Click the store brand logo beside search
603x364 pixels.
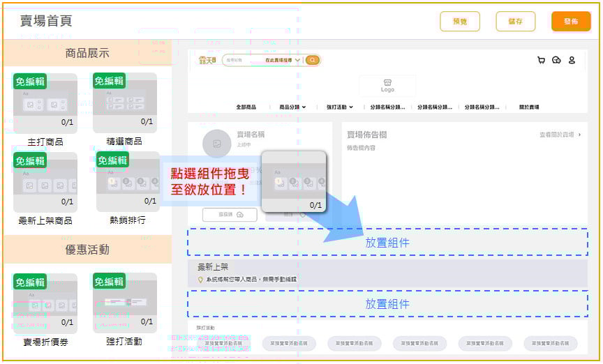coord(207,61)
